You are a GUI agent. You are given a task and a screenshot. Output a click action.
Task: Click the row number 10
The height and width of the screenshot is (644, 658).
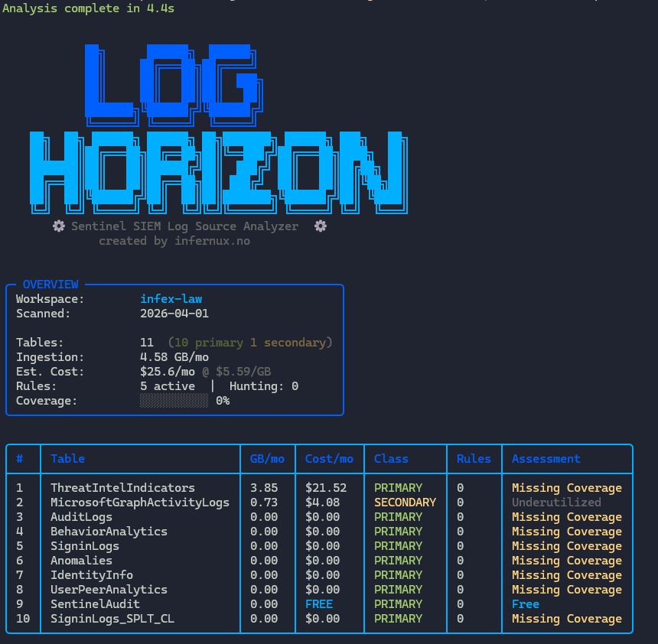[x=23, y=619]
